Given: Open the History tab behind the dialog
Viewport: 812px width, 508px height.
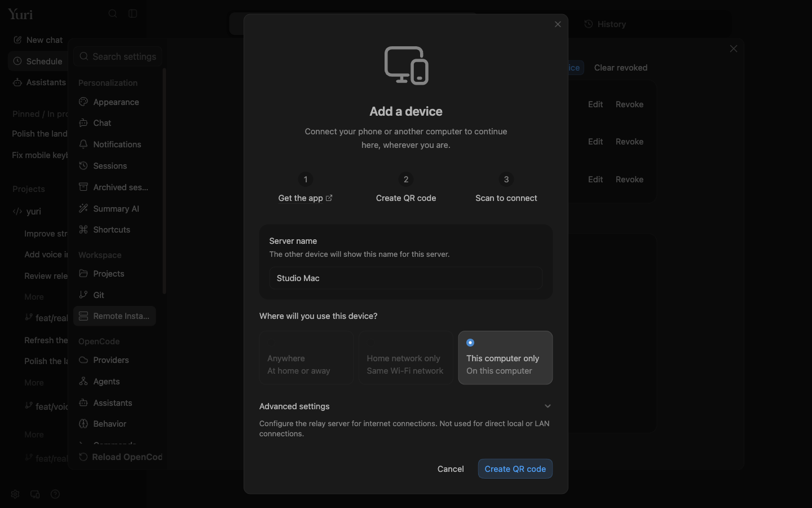Looking at the screenshot, I should click(x=606, y=24).
